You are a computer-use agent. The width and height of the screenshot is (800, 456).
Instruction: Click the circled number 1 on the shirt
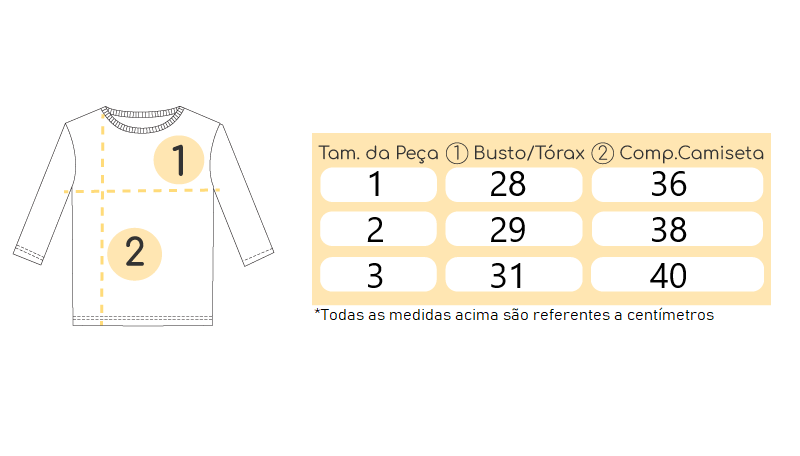(x=179, y=160)
